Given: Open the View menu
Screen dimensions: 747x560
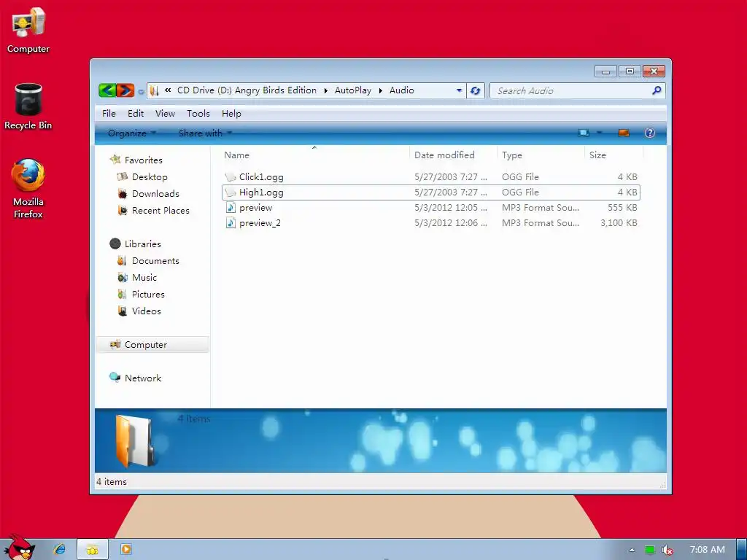Looking at the screenshot, I should pyautogui.click(x=165, y=113).
